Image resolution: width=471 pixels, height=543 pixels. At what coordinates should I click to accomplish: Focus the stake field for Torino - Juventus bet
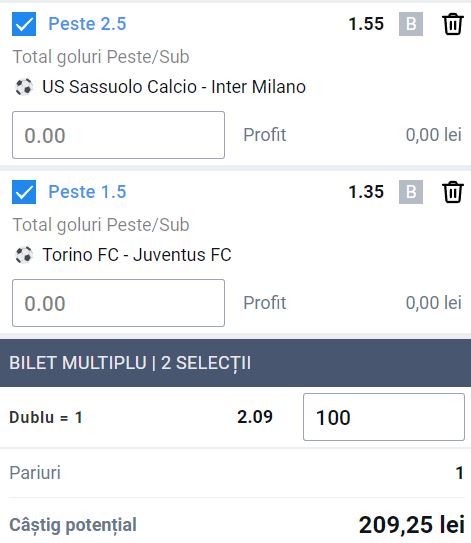pos(118,303)
